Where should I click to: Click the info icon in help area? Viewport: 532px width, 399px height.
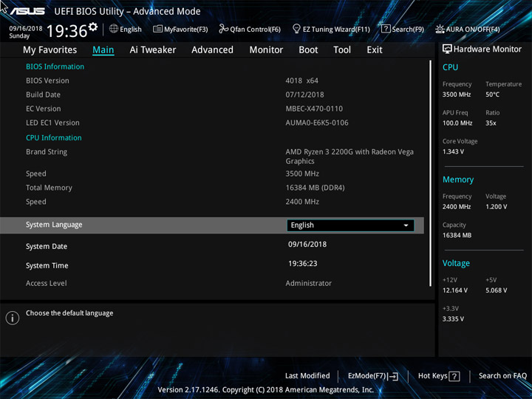pyautogui.click(x=13, y=318)
